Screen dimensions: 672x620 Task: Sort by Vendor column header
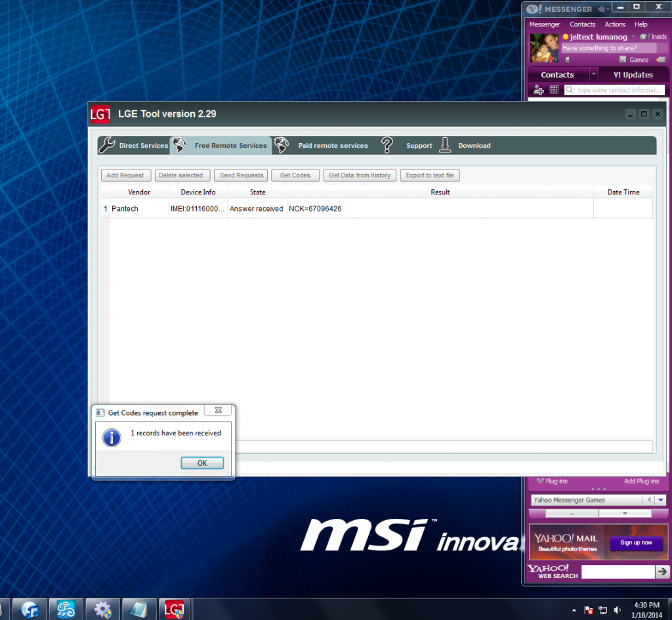tap(139, 192)
